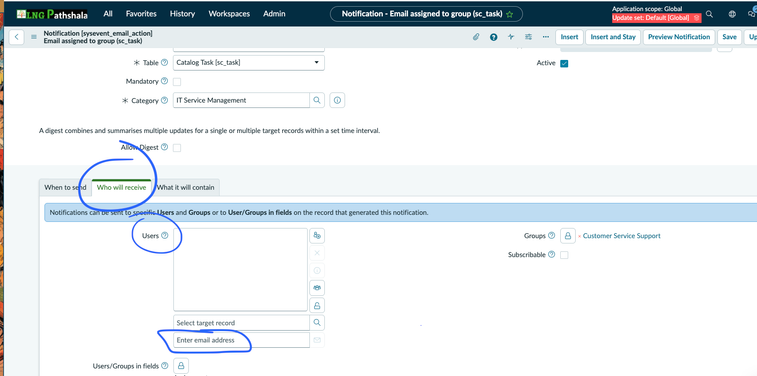Tick the Subscribable checkbox
Screen dimensions: 757x376
click(x=564, y=255)
